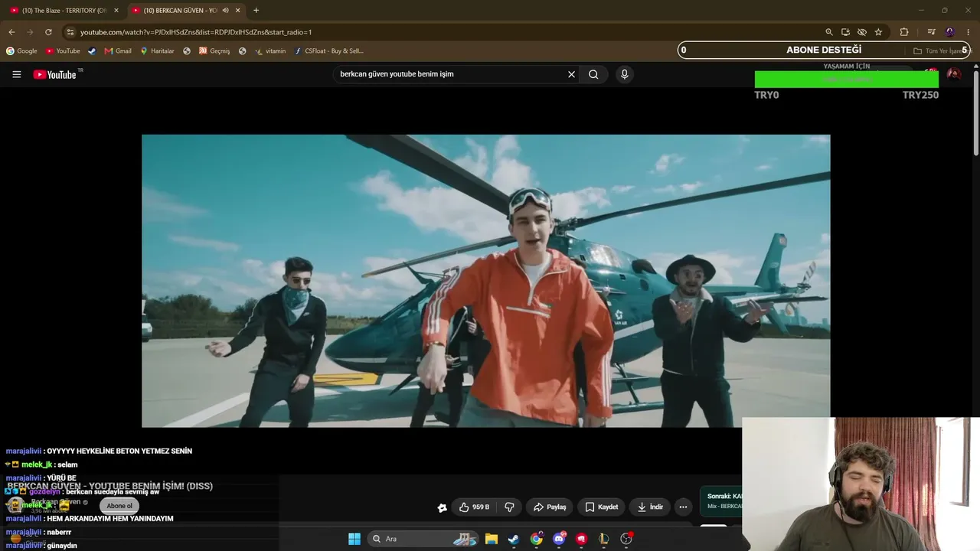Open the Sonraki up-next mix card
This screenshot has width=980, height=551.
coord(721,501)
